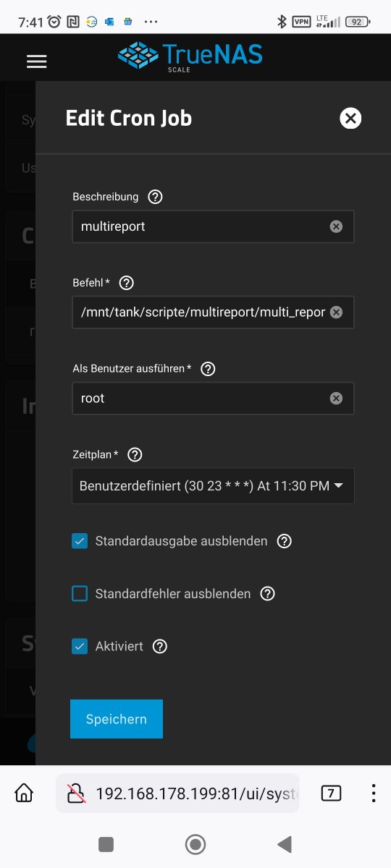Show help for Zeitplan

pos(135,455)
